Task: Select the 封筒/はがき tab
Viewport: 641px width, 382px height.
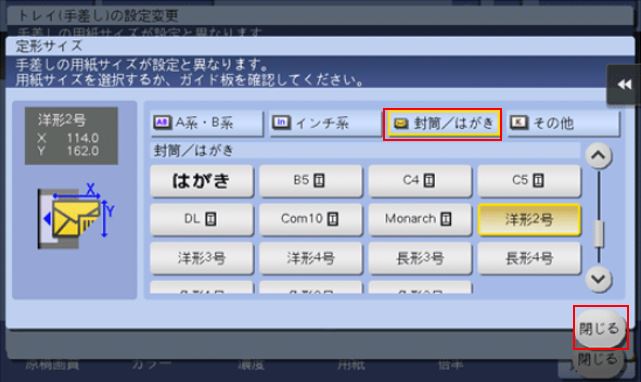Action: pyautogui.click(x=443, y=124)
